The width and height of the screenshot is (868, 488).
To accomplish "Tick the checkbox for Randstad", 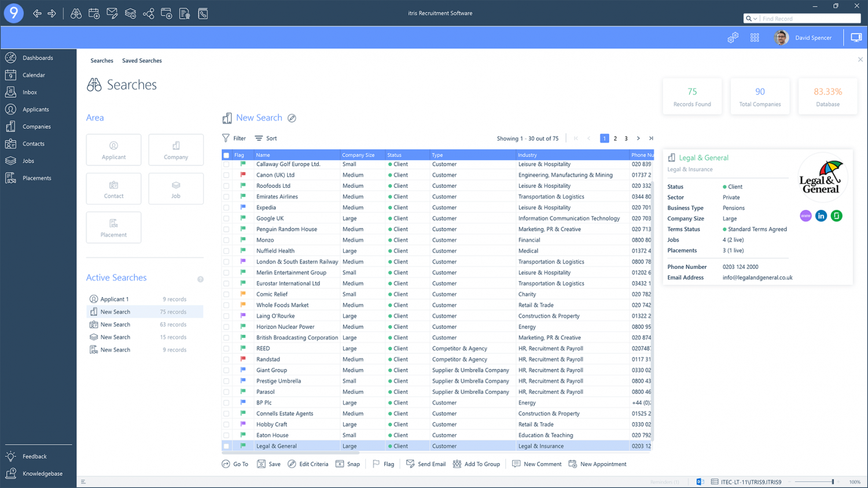I will [226, 360].
